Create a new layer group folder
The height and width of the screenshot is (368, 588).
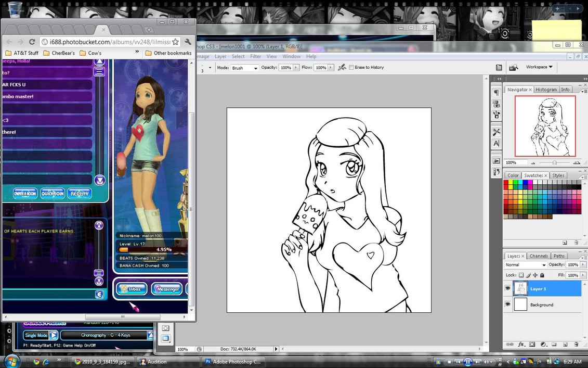point(554,345)
